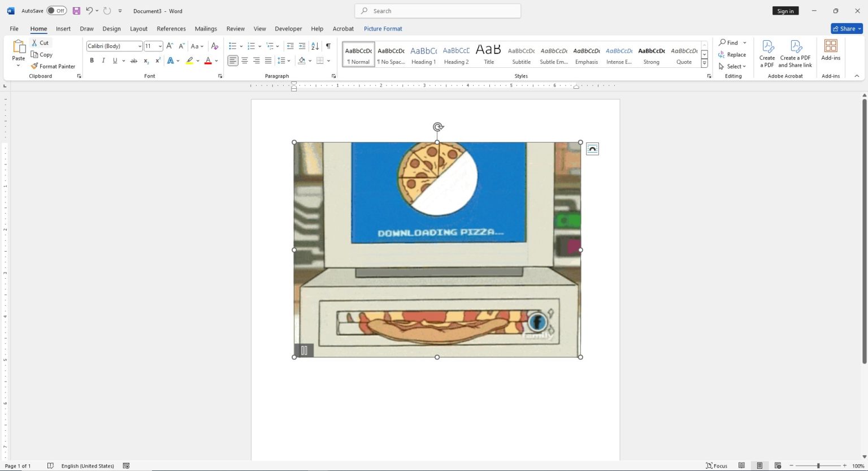Apply superscript formatting

[158, 61]
